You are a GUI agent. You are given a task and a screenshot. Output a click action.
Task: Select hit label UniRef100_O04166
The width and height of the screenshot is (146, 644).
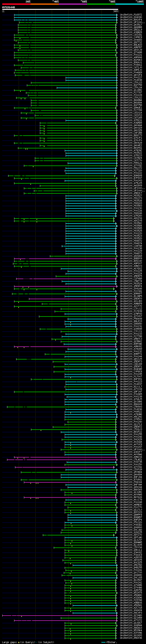pos(131,289)
